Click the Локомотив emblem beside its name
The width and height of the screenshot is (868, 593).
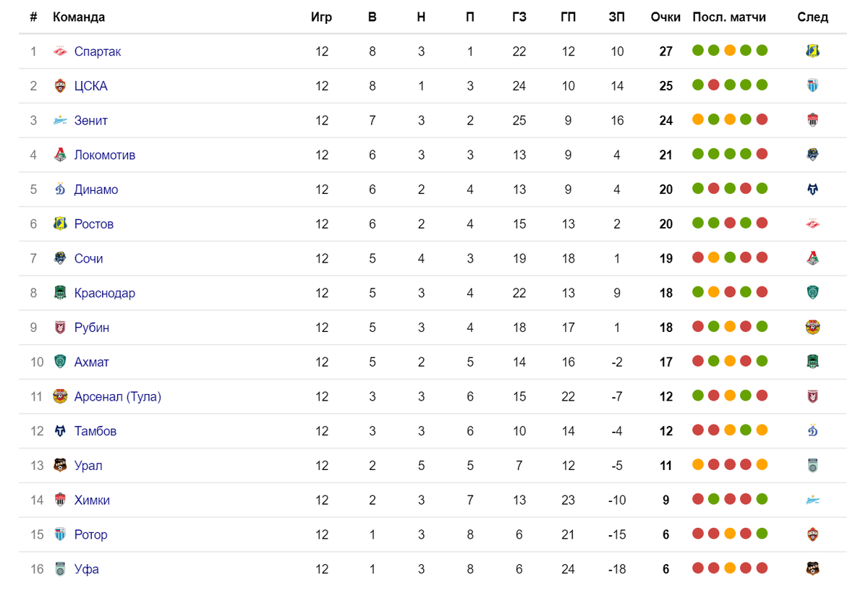click(x=60, y=155)
